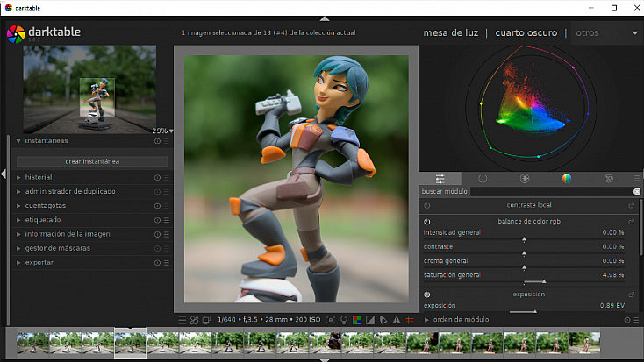644x362 pixels.
Task: Click the crear instantánea button
Action: click(x=92, y=161)
